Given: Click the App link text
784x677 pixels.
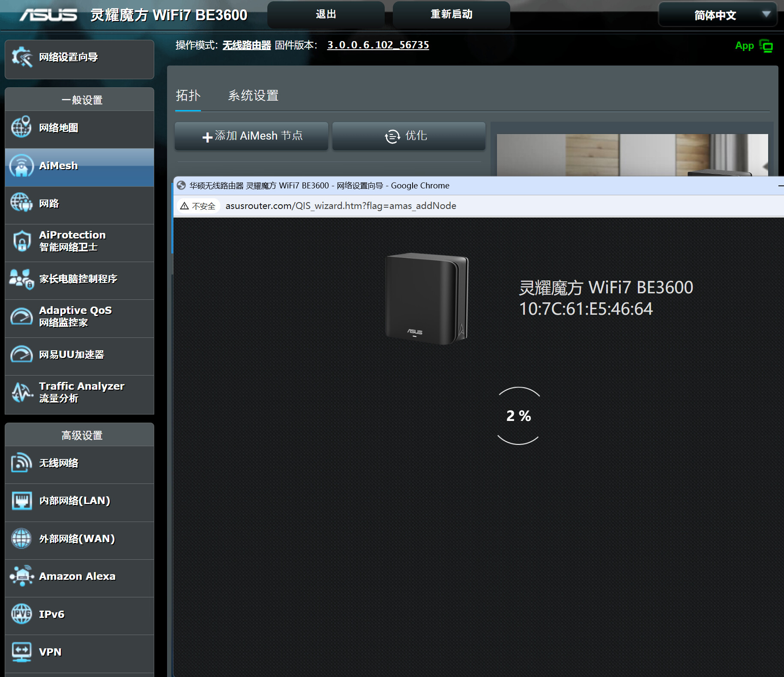Looking at the screenshot, I should coord(744,46).
